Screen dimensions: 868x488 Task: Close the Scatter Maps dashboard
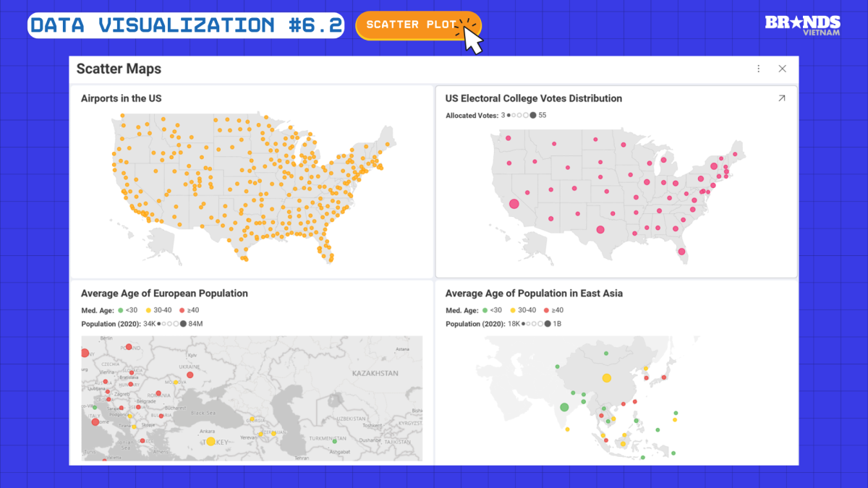tap(782, 69)
